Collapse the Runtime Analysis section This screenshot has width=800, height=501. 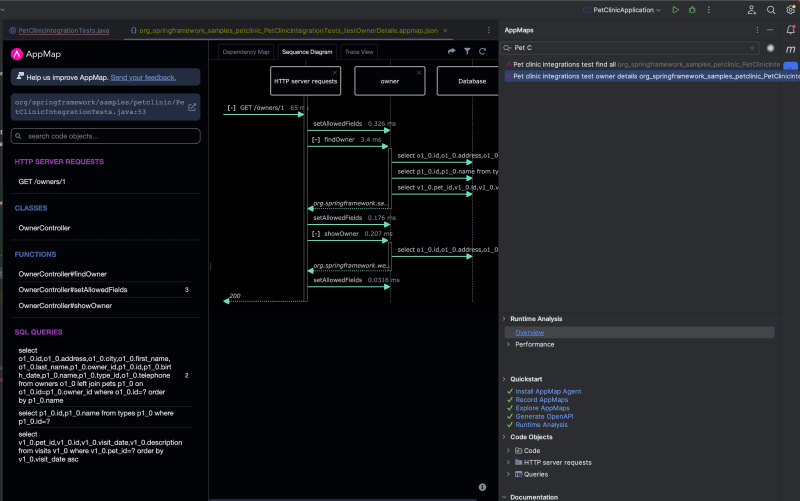[x=504, y=319]
